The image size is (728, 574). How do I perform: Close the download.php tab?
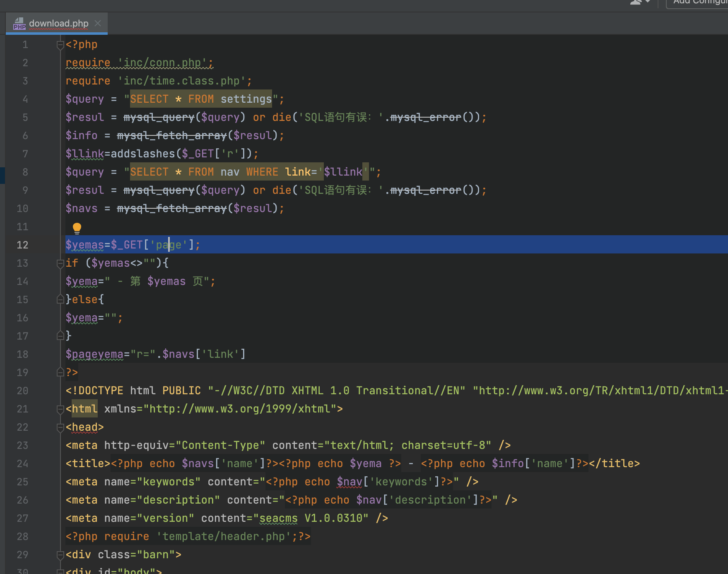pos(98,23)
